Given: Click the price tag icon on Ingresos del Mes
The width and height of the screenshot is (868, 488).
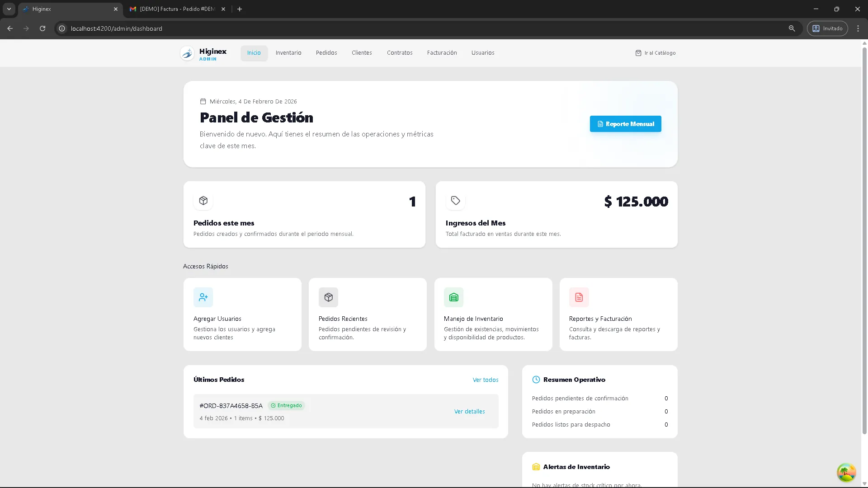Looking at the screenshot, I should [455, 201].
